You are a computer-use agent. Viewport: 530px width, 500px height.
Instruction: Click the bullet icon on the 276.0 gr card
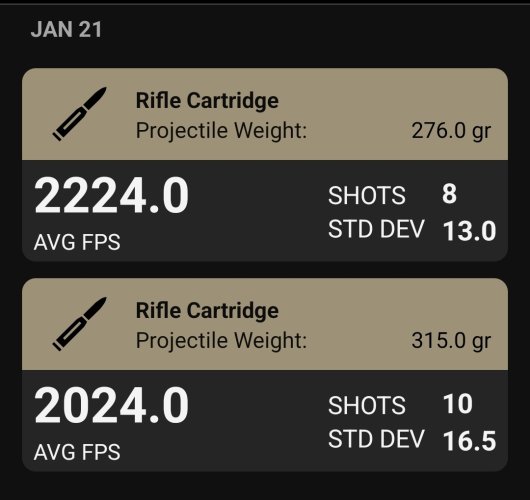click(x=80, y=114)
